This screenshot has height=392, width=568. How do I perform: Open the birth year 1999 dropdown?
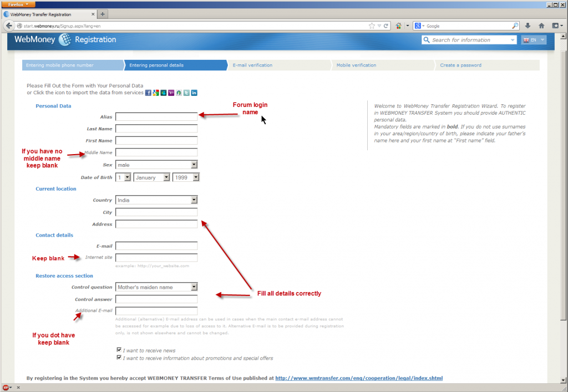[186, 177]
